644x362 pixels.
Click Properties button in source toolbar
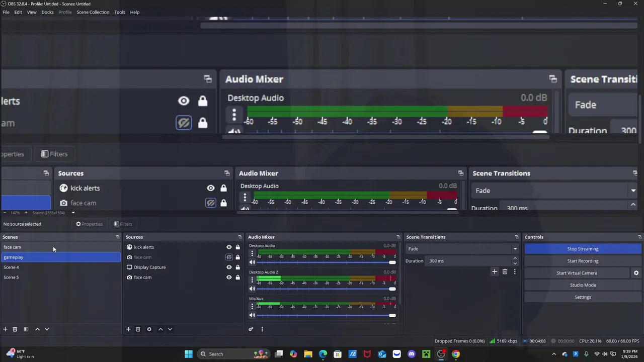click(89, 224)
